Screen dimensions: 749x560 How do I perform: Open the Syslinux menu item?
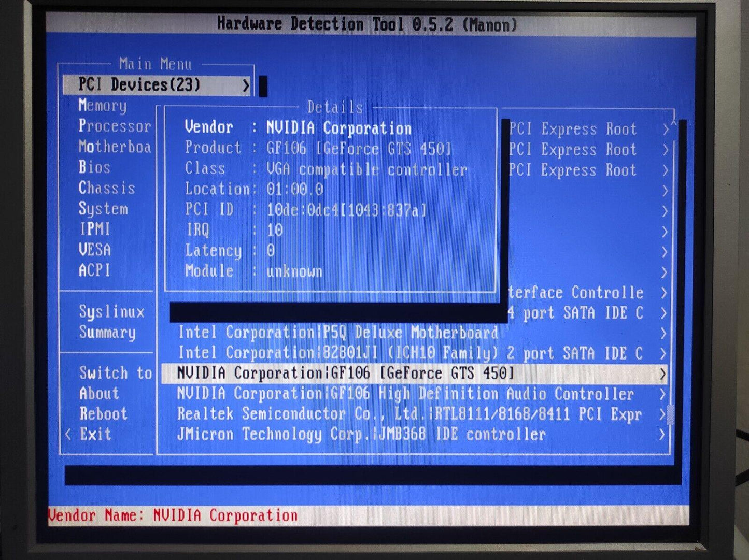tap(111, 311)
